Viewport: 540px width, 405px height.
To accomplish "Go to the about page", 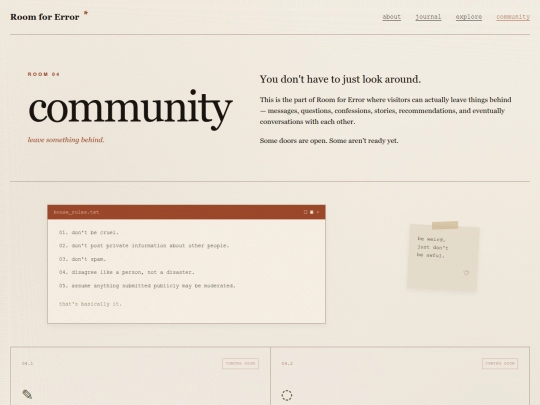I will (392, 17).
